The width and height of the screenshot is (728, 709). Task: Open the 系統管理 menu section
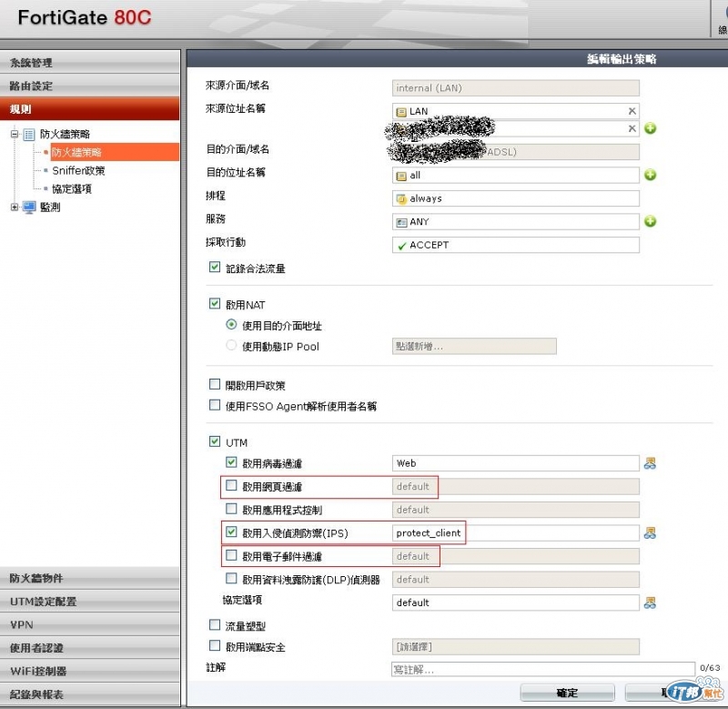[x=90, y=62]
